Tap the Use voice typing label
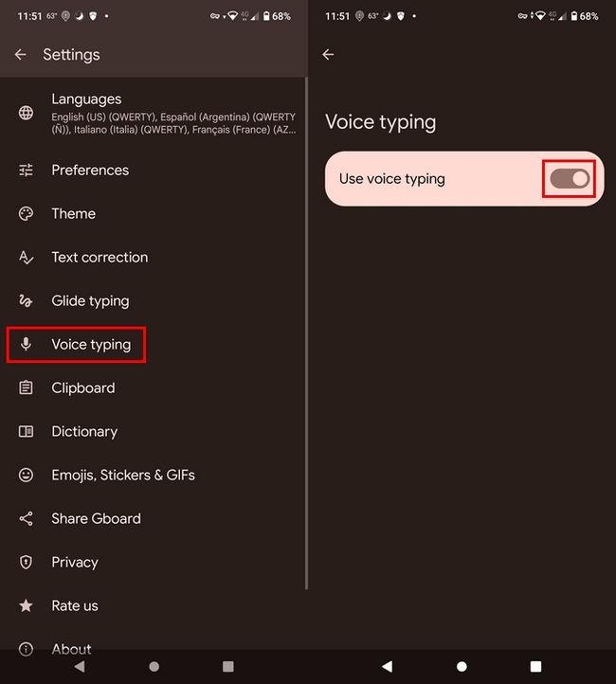This screenshot has width=616, height=684. click(392, 179)
